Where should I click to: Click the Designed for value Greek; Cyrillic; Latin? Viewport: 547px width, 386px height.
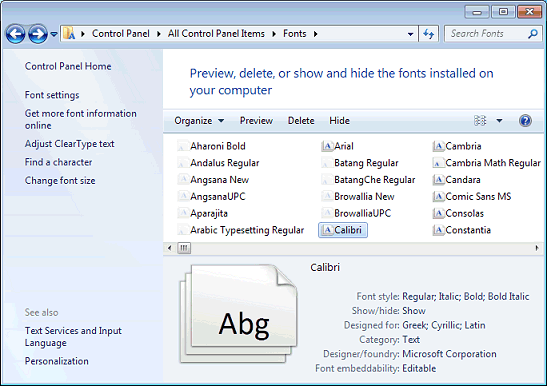444,325
